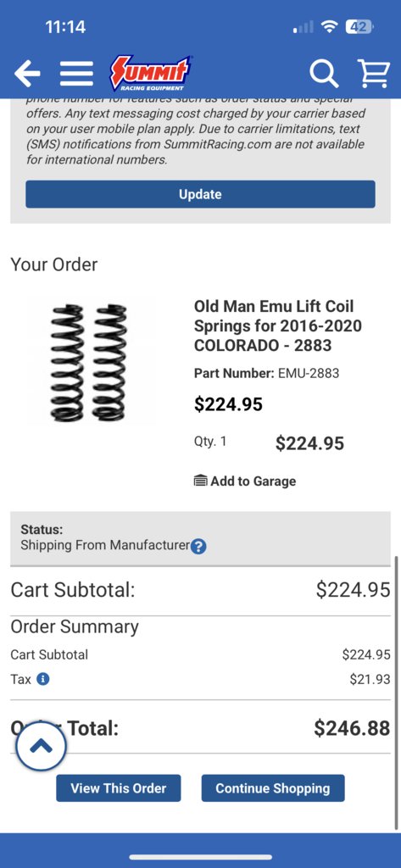401x868 pixels.
Task: Tap the Wi-Fi status icon
Action: click(x=330, y=26)
